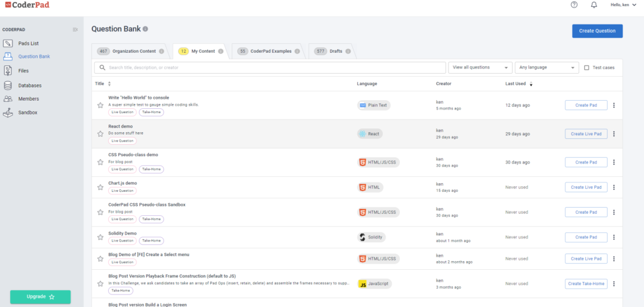Favorite the Chart.js demo question
The height and width of the screenshot is (307, 644).
tap(100, 187)
